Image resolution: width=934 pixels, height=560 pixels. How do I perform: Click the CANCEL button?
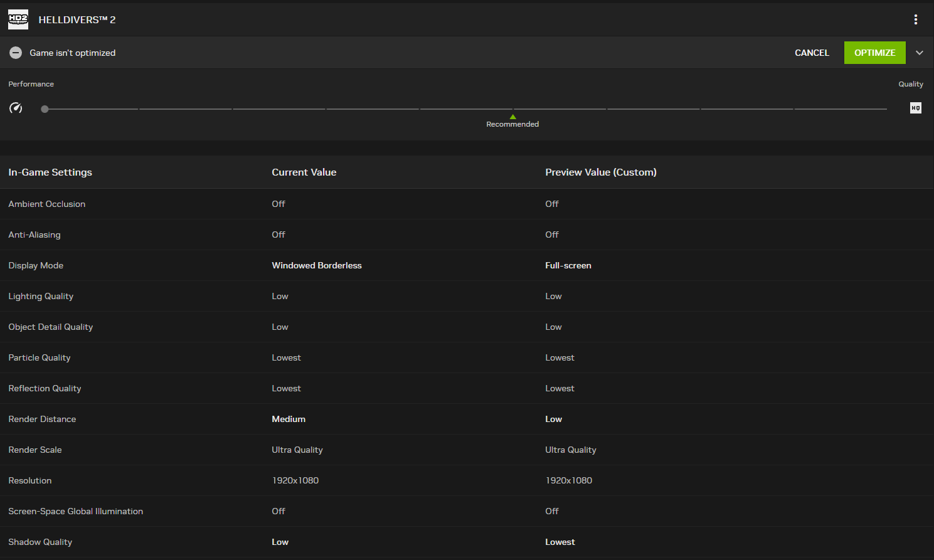[x=812, y=53]
